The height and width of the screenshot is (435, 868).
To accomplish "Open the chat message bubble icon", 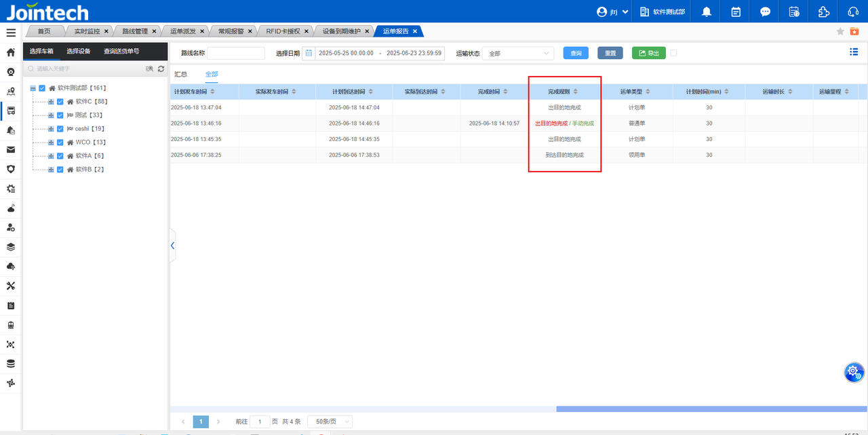I will click(x=766, y=12).
